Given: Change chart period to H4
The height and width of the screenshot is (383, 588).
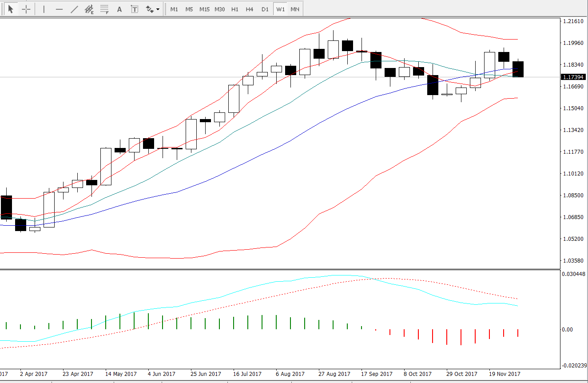Looking at the screenshot, I should 250,9.
